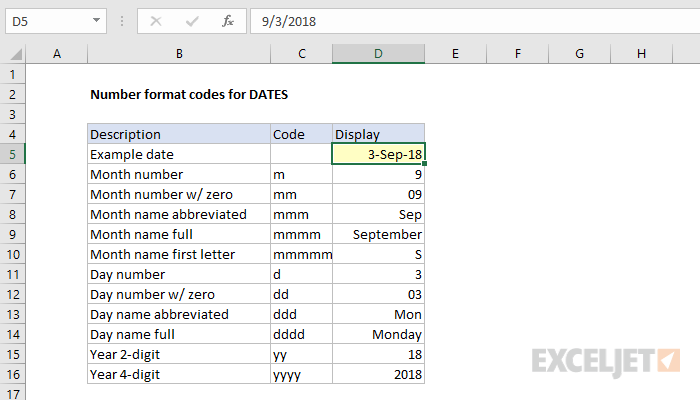
Task: Open Insert Function fx dialog
Action: [x=227, y=20]
